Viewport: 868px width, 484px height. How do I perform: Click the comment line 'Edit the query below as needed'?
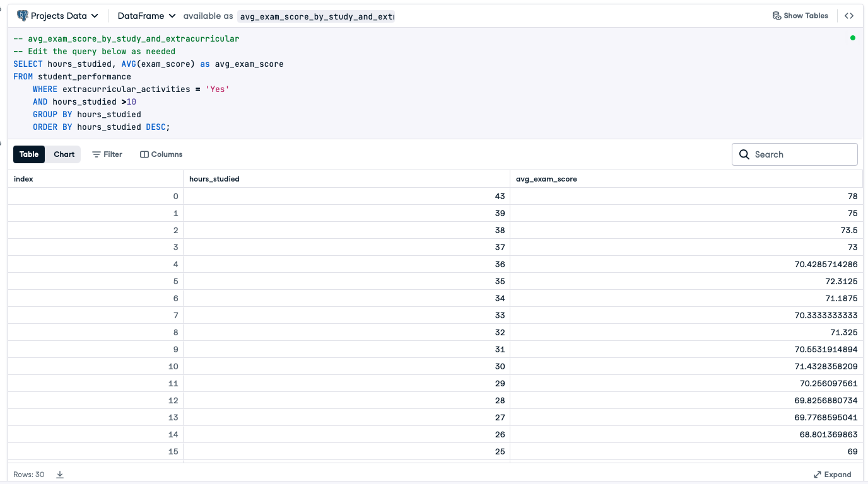pyautogui.click(x=94, y=51)
